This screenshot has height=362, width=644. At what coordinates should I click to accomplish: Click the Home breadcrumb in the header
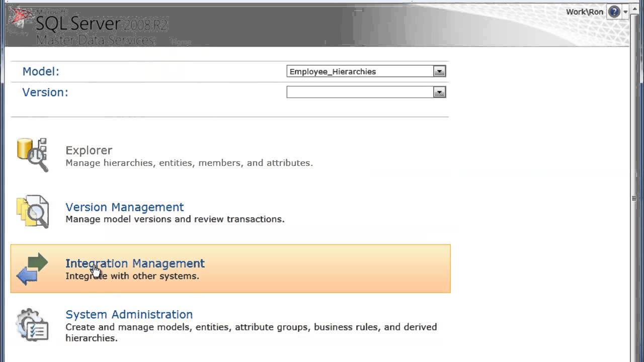pyautogui.click(x=181, y=42)
